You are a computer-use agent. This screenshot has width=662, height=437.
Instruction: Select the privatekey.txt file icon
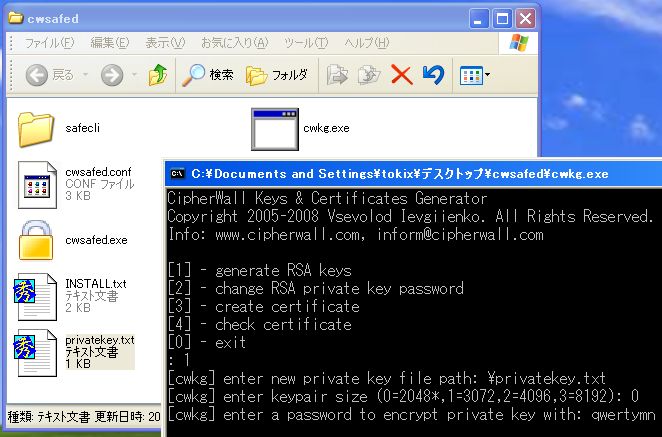pyautogui.click(x=35, y=353)
